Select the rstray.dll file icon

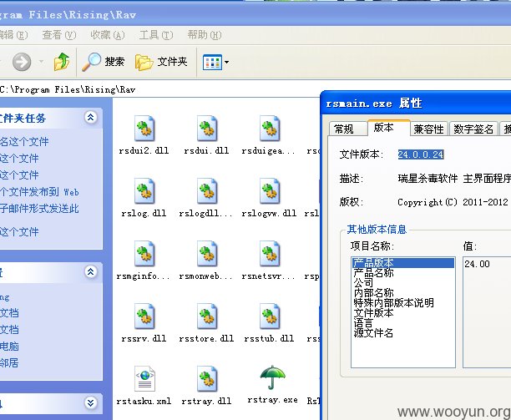click(x=207, y=378)
